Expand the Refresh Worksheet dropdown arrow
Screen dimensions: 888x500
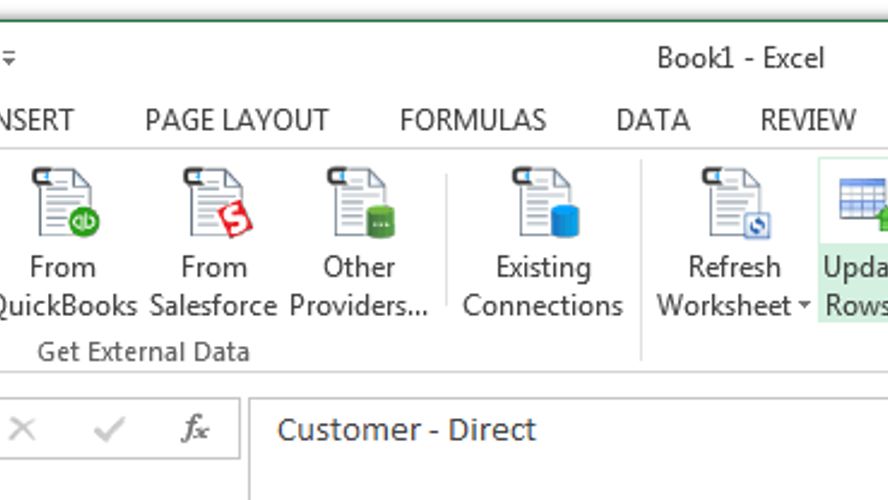(x=804, y=306)
